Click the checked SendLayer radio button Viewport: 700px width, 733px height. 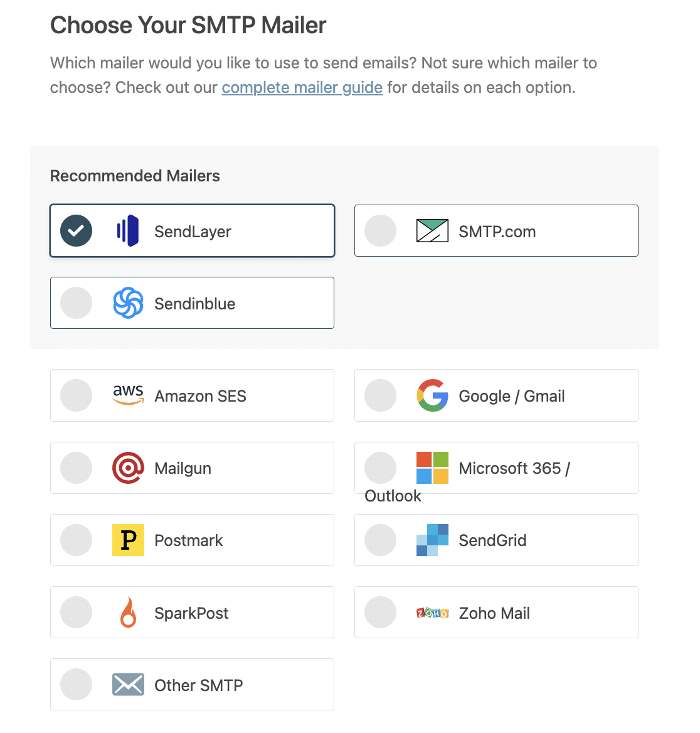pyautogui.click(x=76, y=230)
